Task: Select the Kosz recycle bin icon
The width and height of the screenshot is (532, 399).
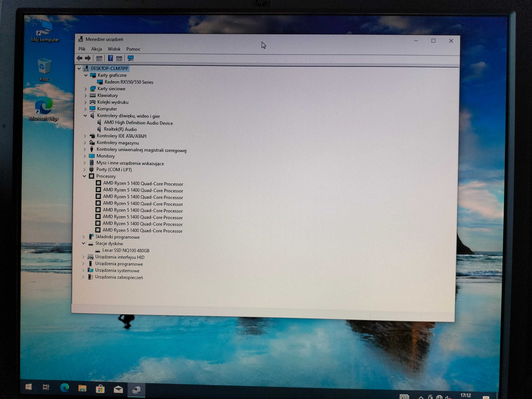Action: click(x=44, y=70)
